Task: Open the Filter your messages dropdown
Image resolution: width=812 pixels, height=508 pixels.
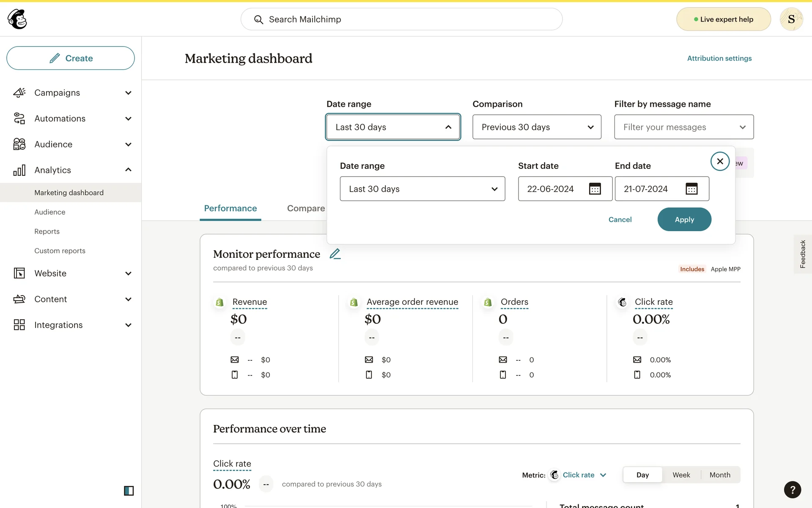Action: (x=683, y=127)
